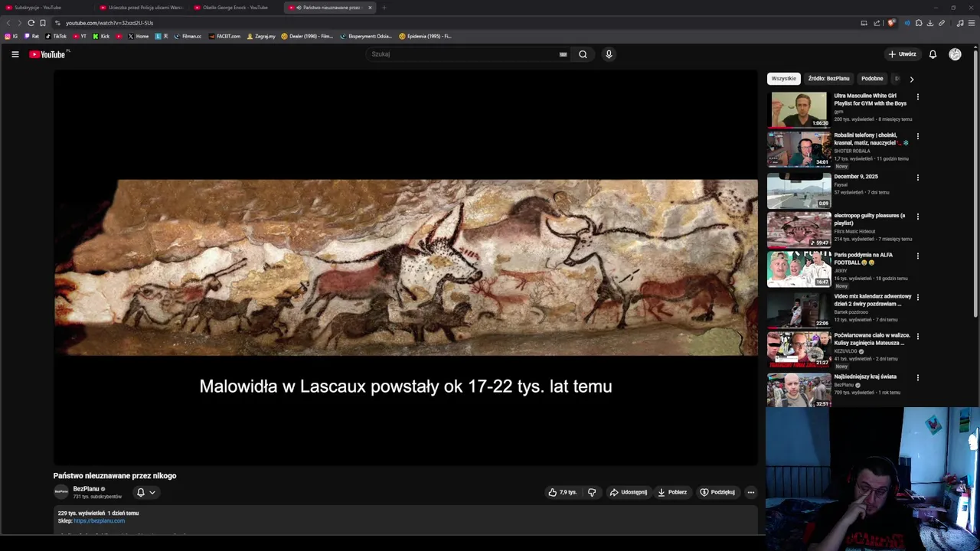Open a new browser tab
This screenshot has height=551, width=980.
click(384, 8)
